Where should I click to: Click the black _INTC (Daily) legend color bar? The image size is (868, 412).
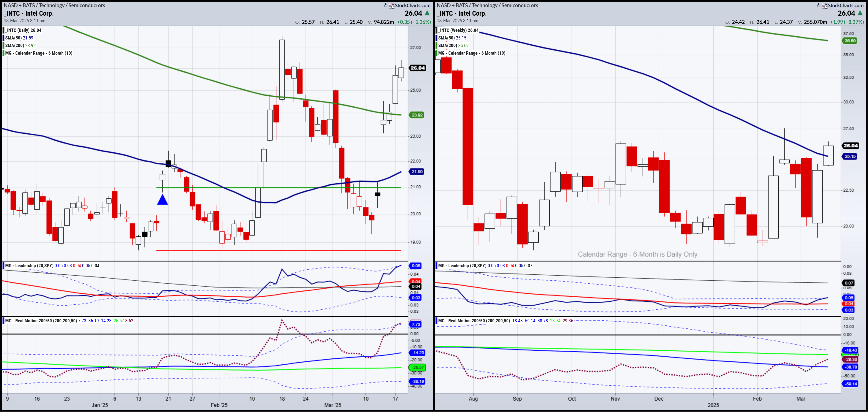pyautogui.click(x=4, y=30)
